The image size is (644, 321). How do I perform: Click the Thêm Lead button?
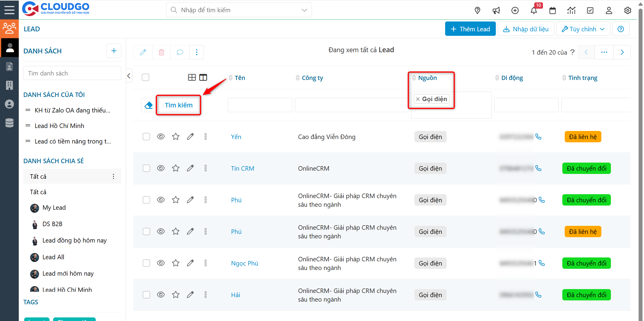click(470, 29)
